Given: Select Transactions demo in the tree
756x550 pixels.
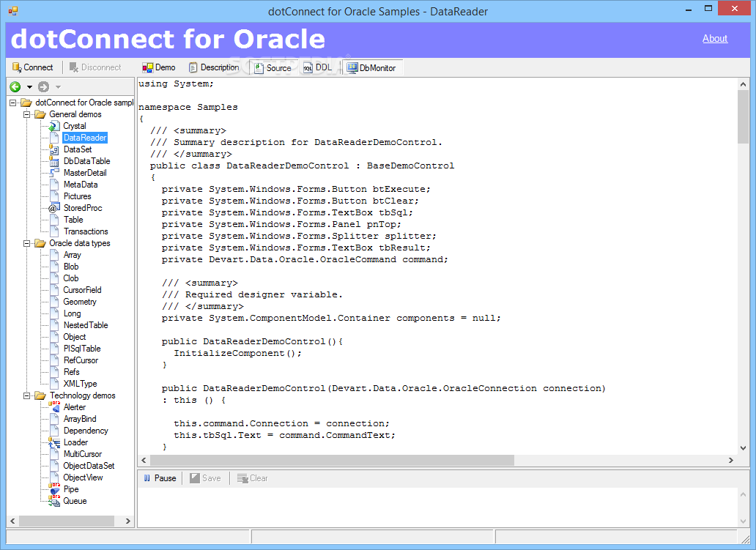Looking at the screenshot, I should 86,231.
